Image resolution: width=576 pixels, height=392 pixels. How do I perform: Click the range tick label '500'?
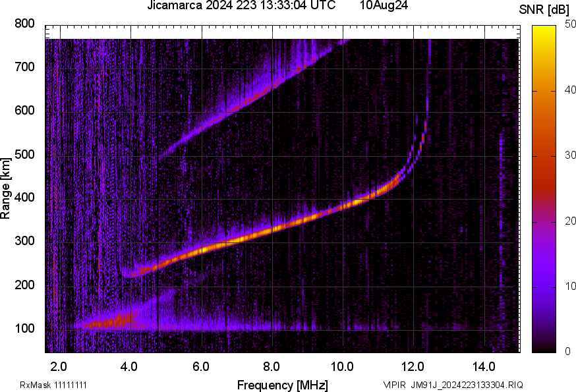24,154
